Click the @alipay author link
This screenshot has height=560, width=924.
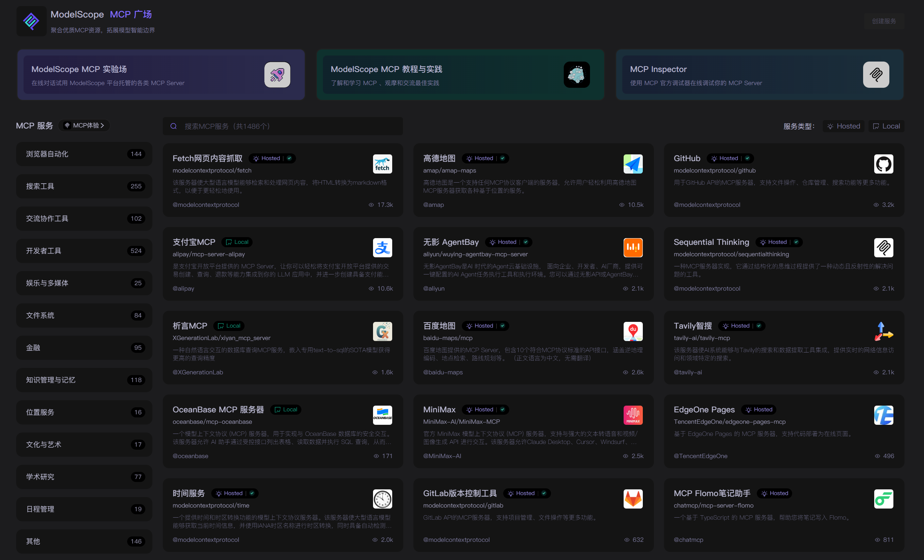click(183, 289)
